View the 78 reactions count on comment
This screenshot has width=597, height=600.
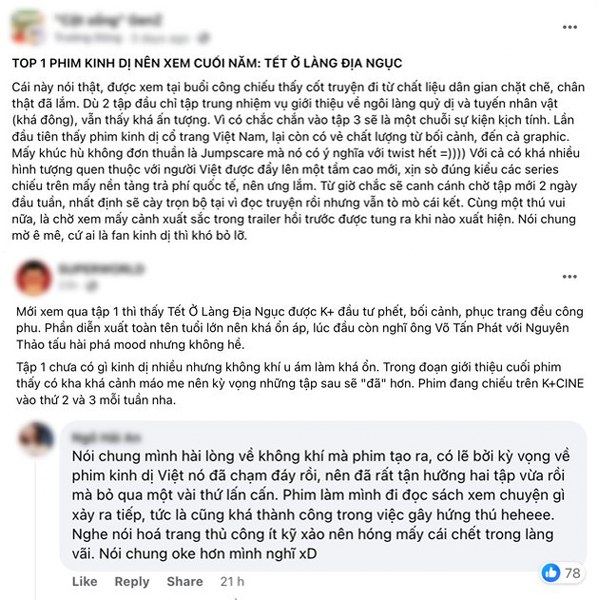573,573
